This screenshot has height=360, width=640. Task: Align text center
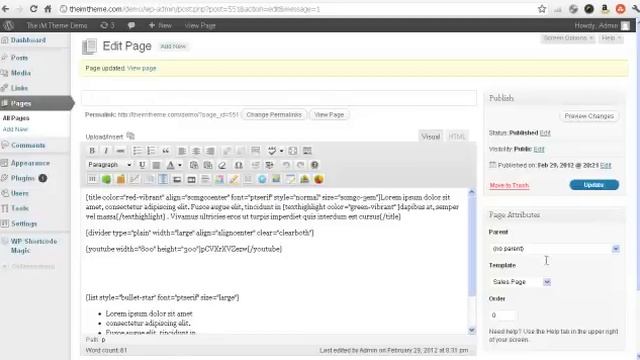pos(196,151)
